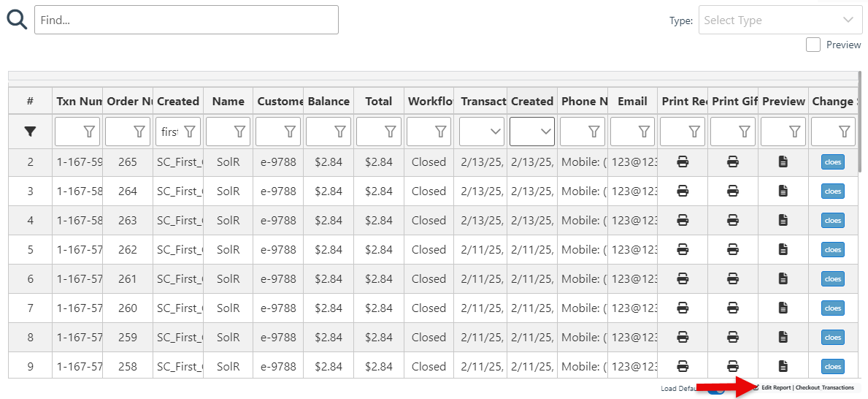Sort by Email column header
The width and height of the screenshot is (868, 399).
(x=632, y=102)
